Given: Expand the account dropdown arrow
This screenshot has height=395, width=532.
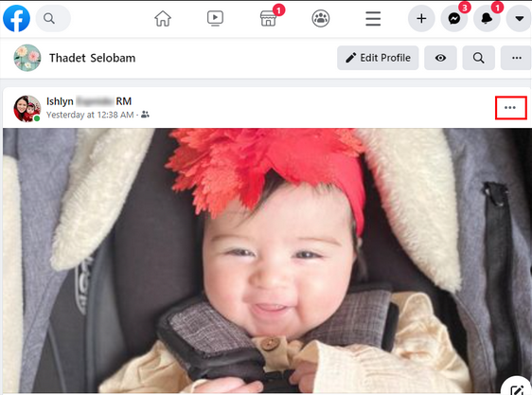Looking at the screenshot, I should (x=519, y=18).
